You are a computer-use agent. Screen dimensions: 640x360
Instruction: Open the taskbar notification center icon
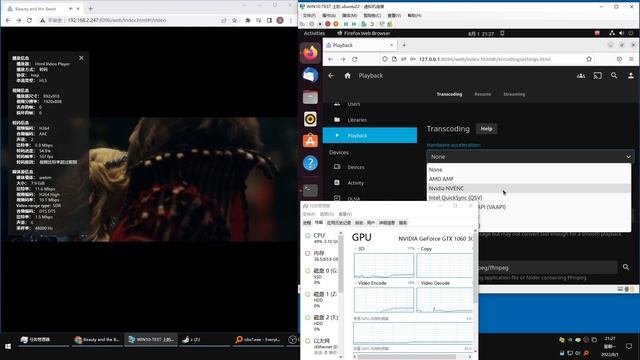(629, 346)
